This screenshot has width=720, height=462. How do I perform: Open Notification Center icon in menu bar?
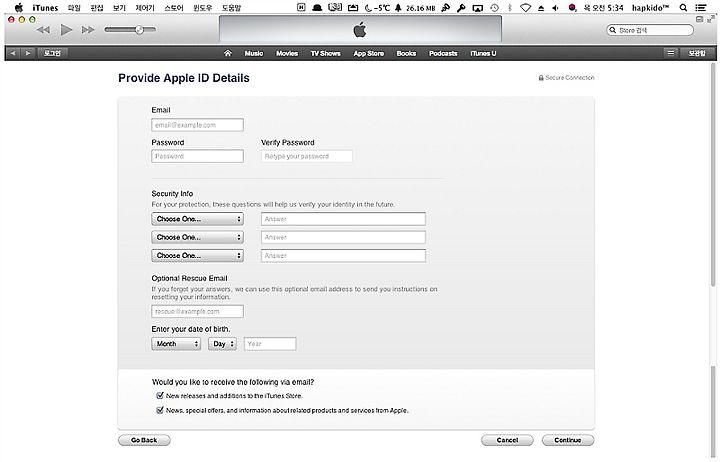pos(701,8)
